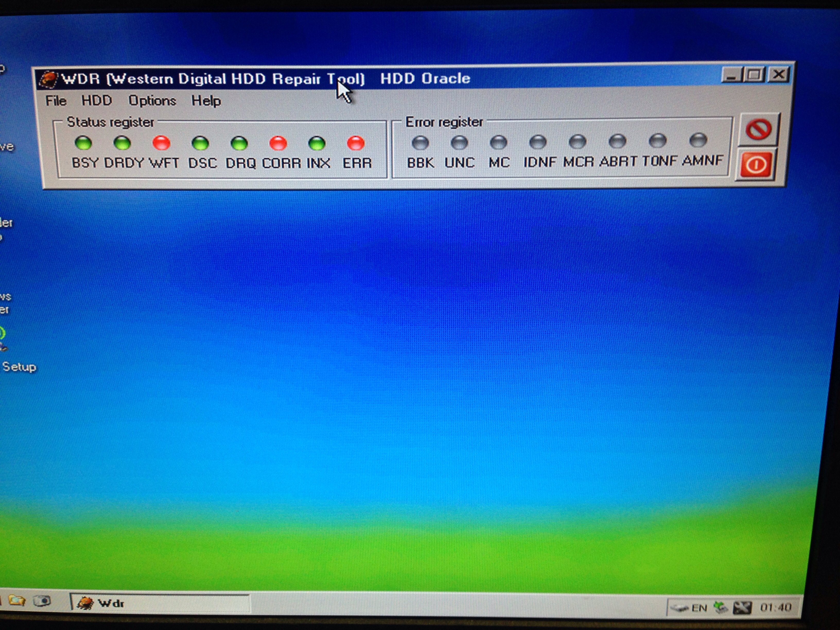The height and width of the screenshot is (630, 840).
Task: Click the taskbar clock showing 01:40
Action: click(775, 607)
